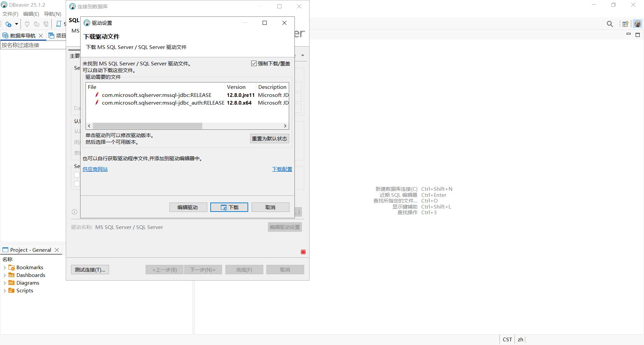Image resolution: width=644 pixels, height=345 pixels.
Task: Click the 重置为默认状态 button
Action: pyautogui.click(x=269, y=139)
